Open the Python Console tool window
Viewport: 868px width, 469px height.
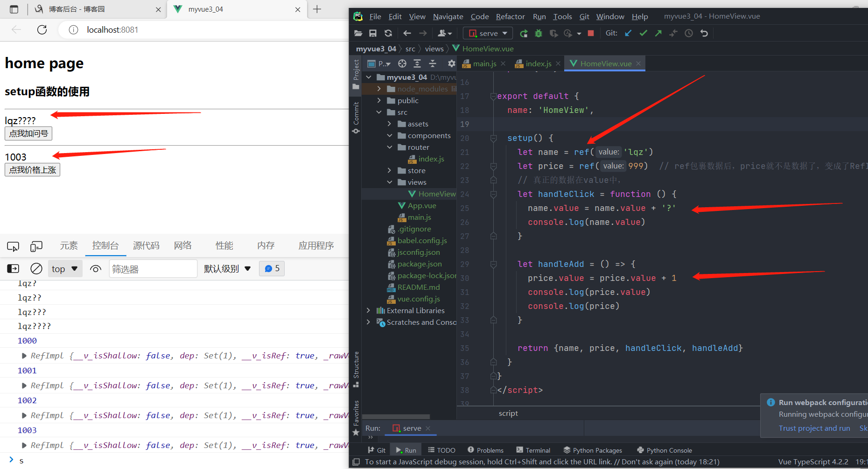664,450
